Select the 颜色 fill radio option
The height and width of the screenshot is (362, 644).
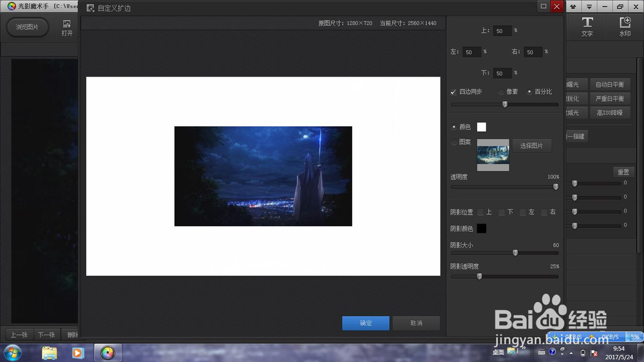click(x=454, y=127)
